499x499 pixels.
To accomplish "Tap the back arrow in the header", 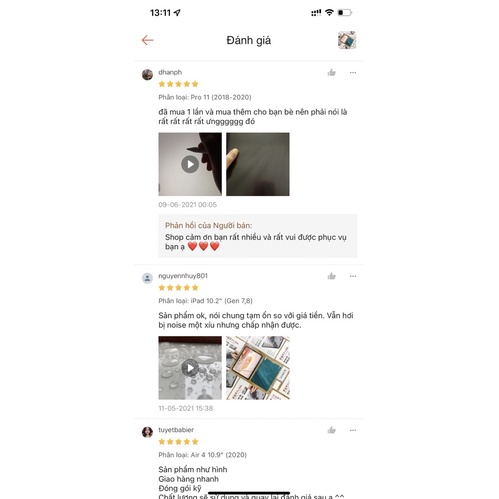I will click(x=147, y=40).
